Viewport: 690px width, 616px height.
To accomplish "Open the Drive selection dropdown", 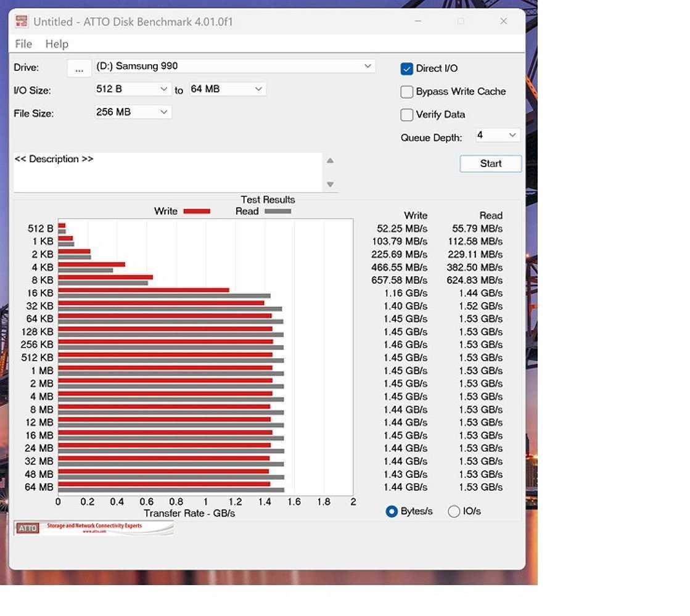I will click(x=234, y=66).
